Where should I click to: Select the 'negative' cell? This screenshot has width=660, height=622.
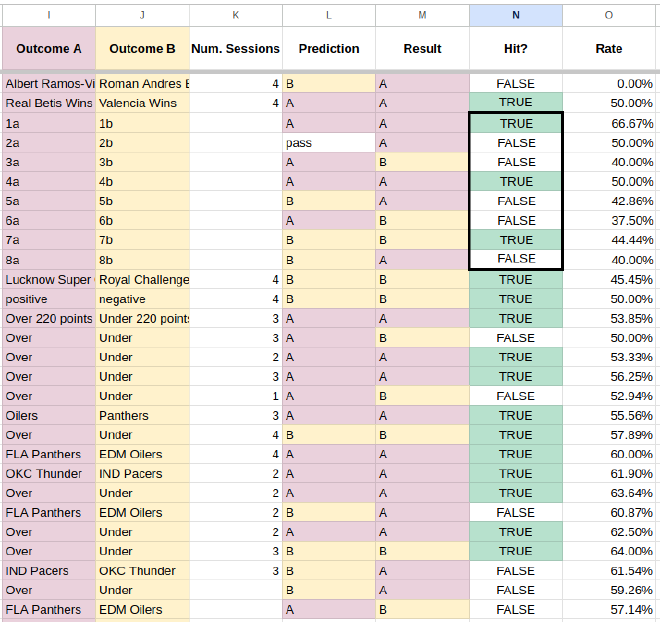tap(142, 299)
